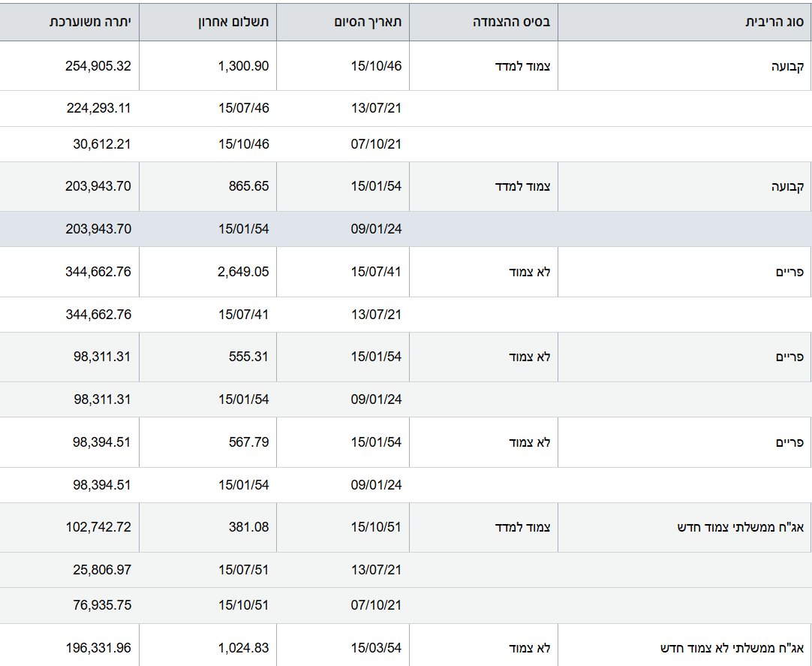This screenshot has width=812, height=666.
Task: Click the balance cell showing 196,331.96
Action: point(98,648)
